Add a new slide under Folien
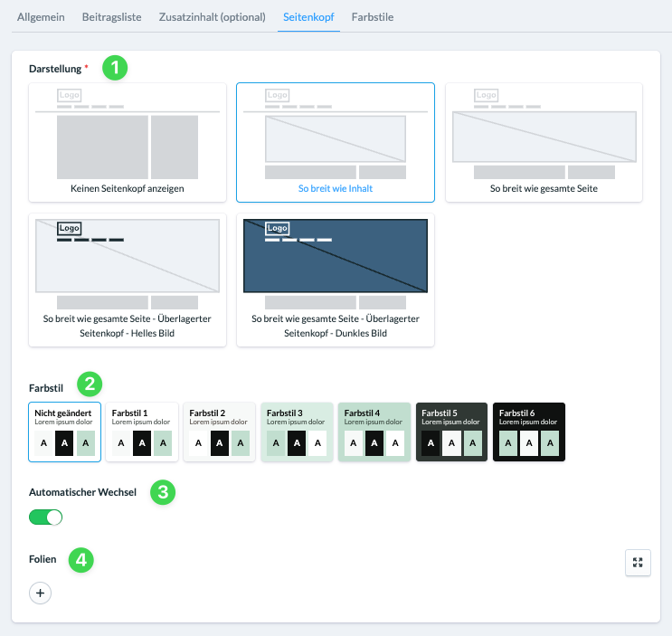 coord(41,593)
